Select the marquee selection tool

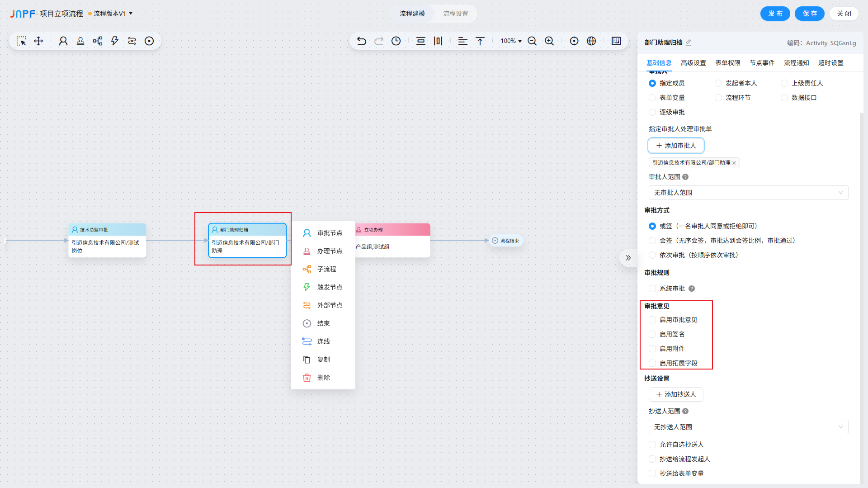point(21,41)
